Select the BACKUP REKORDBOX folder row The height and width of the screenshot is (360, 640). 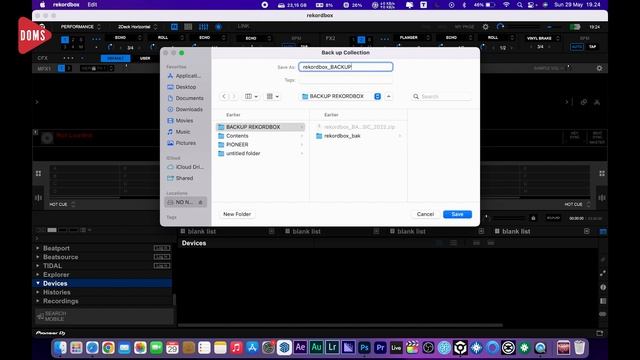coord(260,127)
